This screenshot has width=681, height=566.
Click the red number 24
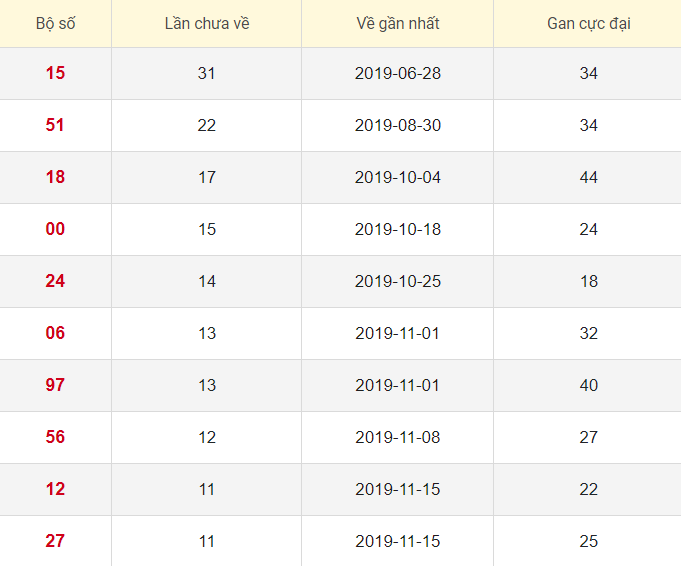(55, 282)
